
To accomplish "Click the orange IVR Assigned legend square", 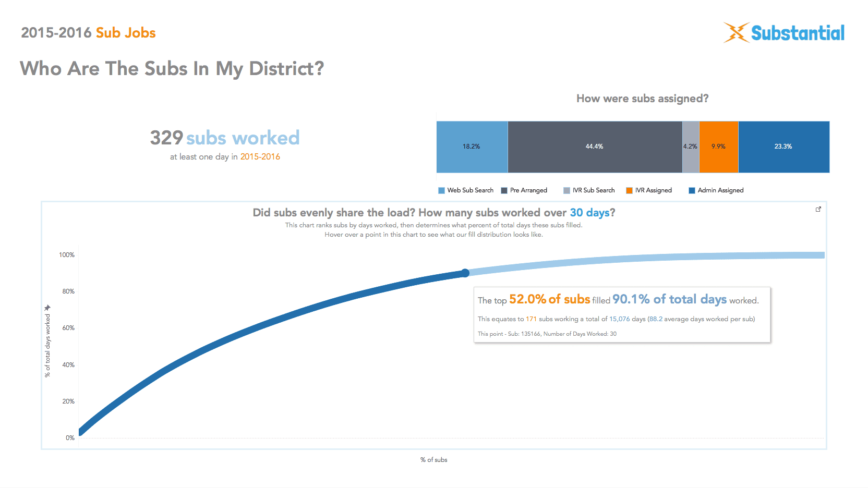I will pos(629,191).
